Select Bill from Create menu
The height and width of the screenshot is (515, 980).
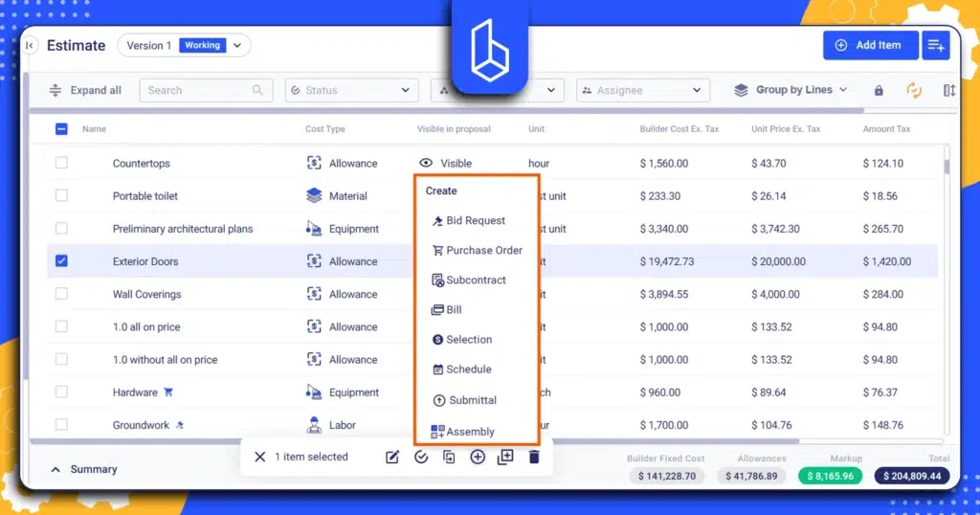click(447, 309)
